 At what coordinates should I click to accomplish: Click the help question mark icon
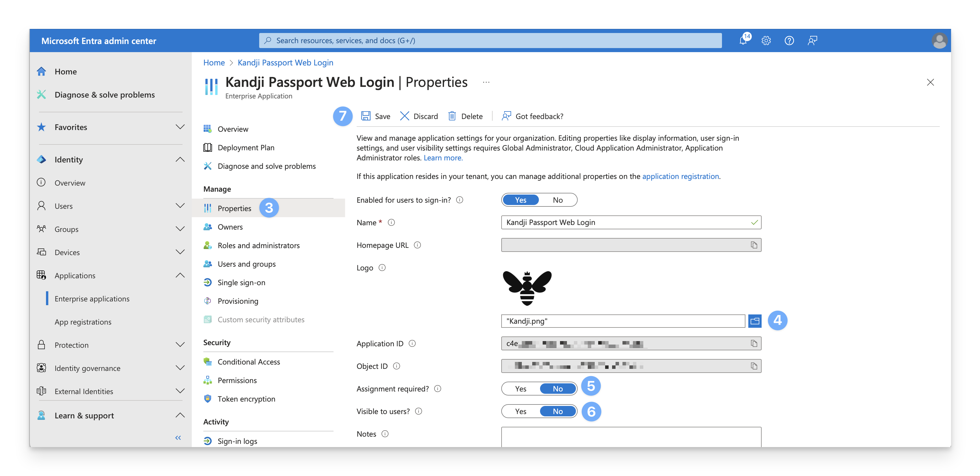pyautogui.click(x=789, y=41)
